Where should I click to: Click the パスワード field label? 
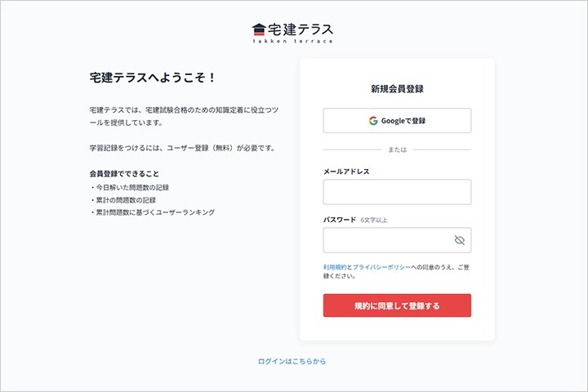coord(340,220)
